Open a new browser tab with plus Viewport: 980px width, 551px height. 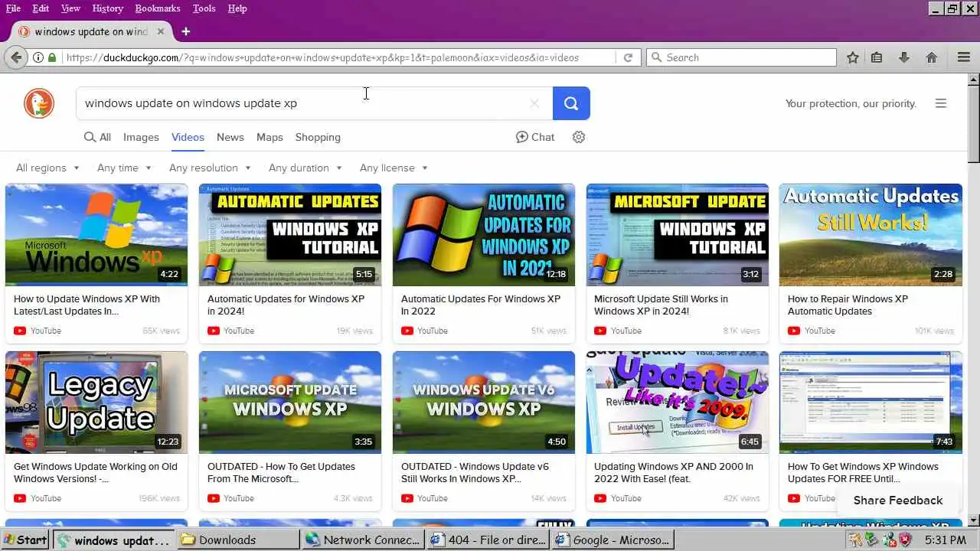[185, 31]
